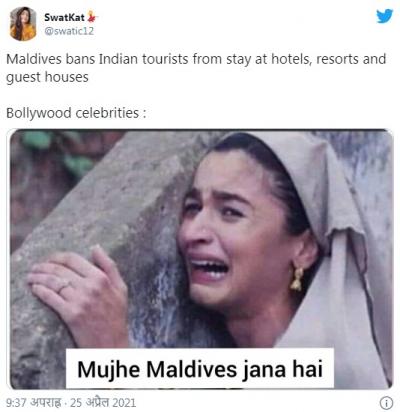This screenshot has width=400, height=412.
Task: Click the dancer emoji next to SwatKat
Action: (92, 16)
